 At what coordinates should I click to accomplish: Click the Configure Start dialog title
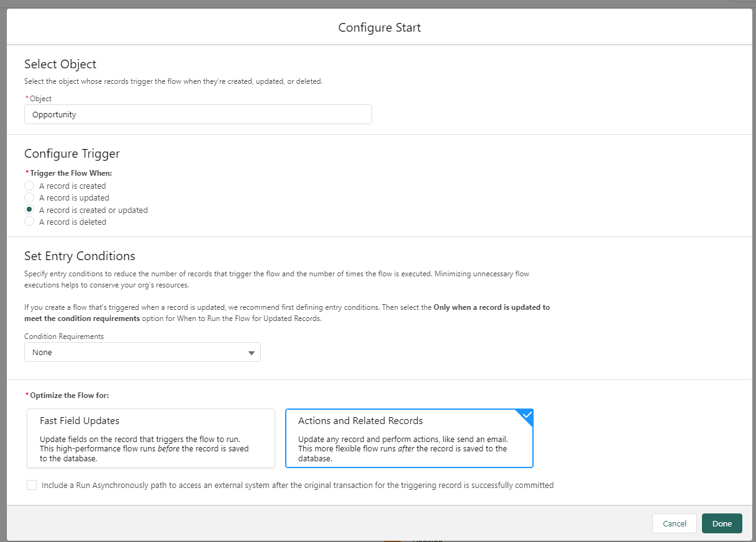pos(379,27)
